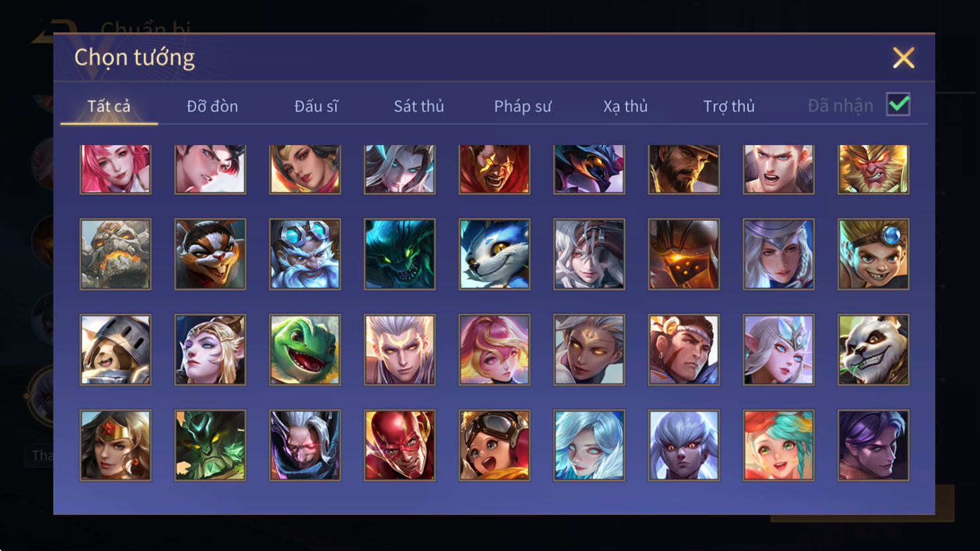The width and height of the screenshot is (980, 551).
Task: Toggle the Đã nhận checkbox
Action: [x=898, y=104]
